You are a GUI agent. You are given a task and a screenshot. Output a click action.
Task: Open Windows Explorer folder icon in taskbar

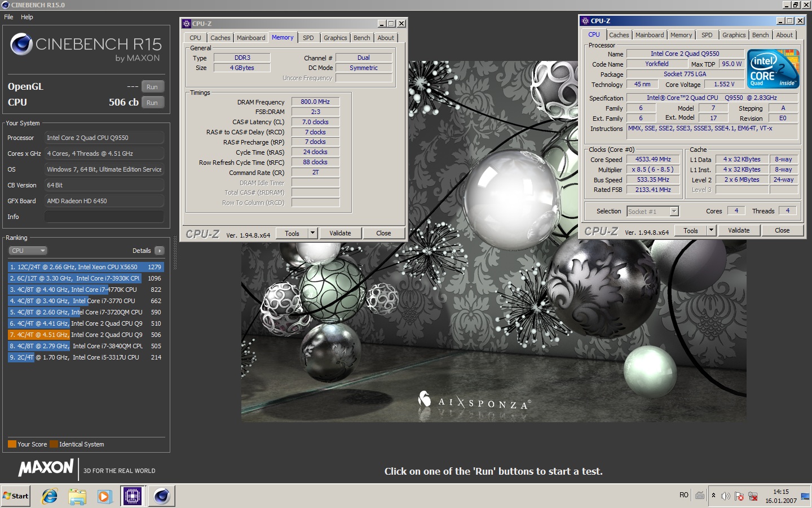77,496
